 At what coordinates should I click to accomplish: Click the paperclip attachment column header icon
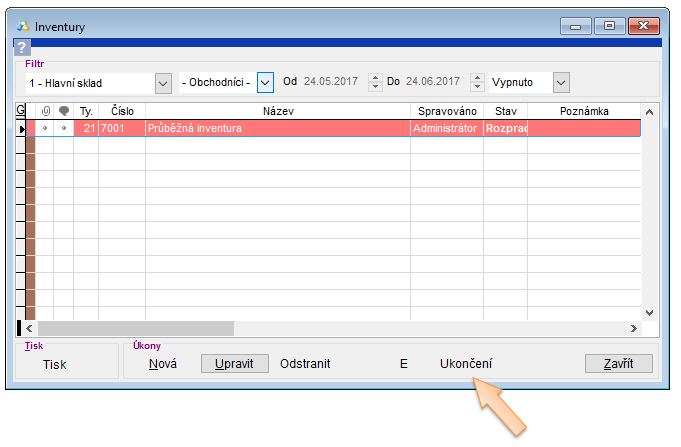[45, 112]
